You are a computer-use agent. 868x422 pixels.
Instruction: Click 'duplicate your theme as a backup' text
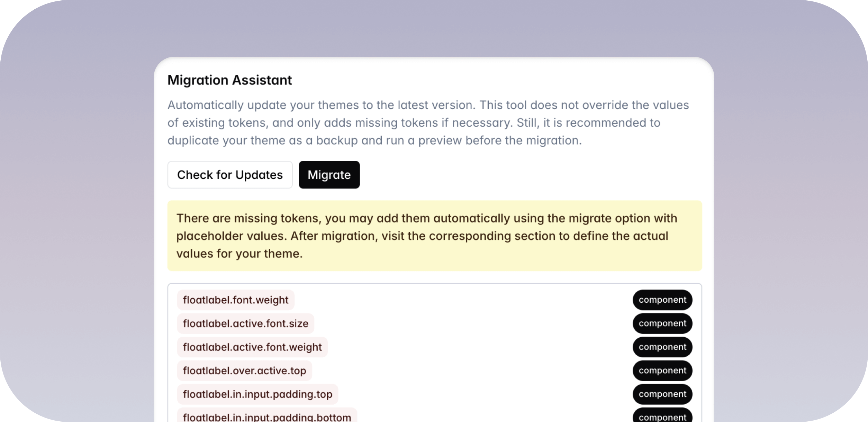click(x=262, y=140)
